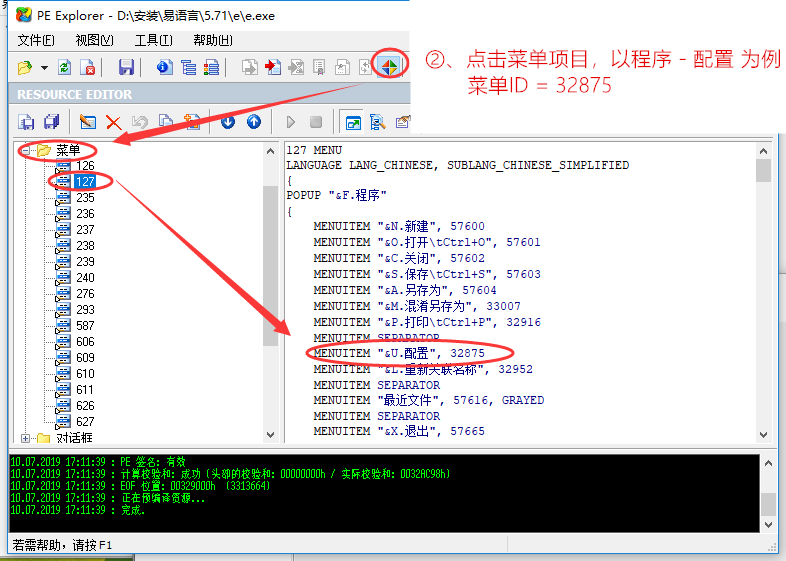786x561 pixels.
Task: Collapse the 菜单 folder tree node
Action: tap(26, 150)
